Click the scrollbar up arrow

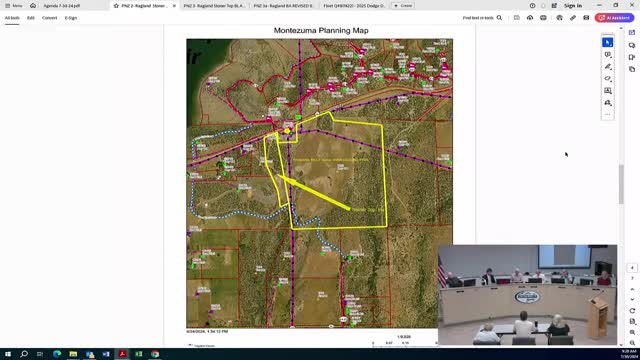621,28
